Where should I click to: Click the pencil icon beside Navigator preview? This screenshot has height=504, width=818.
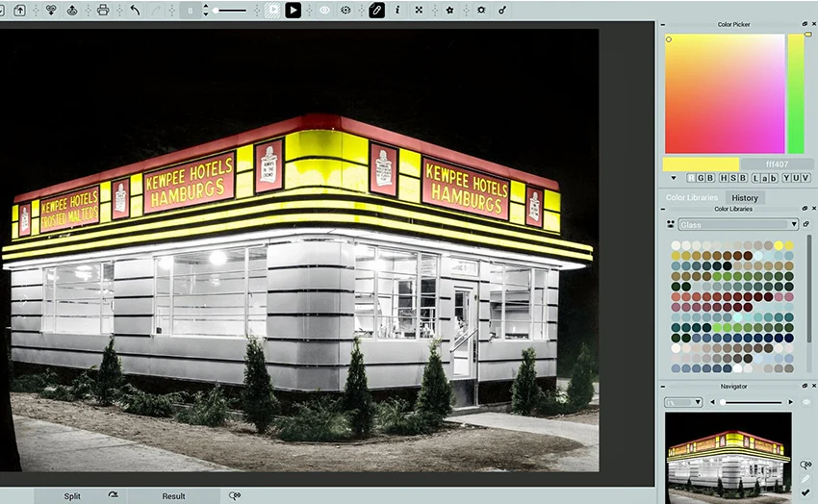[805, 479]
